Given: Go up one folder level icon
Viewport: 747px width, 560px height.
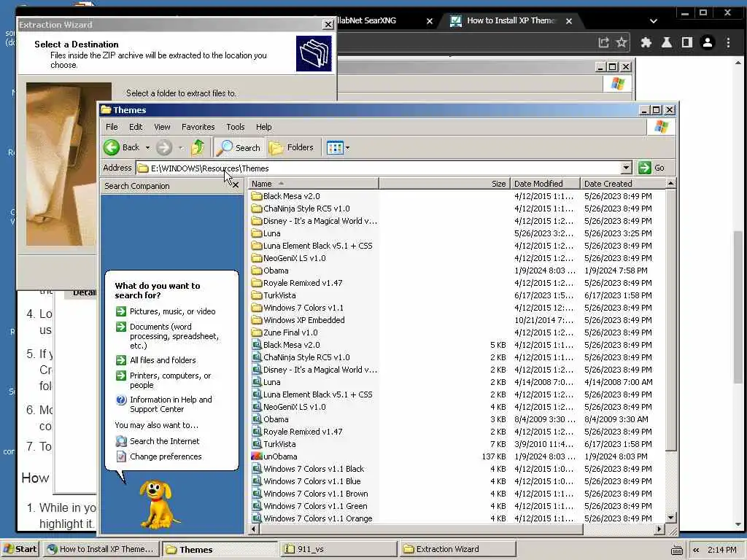Looking at the screenshot, I should coord(198,147).
